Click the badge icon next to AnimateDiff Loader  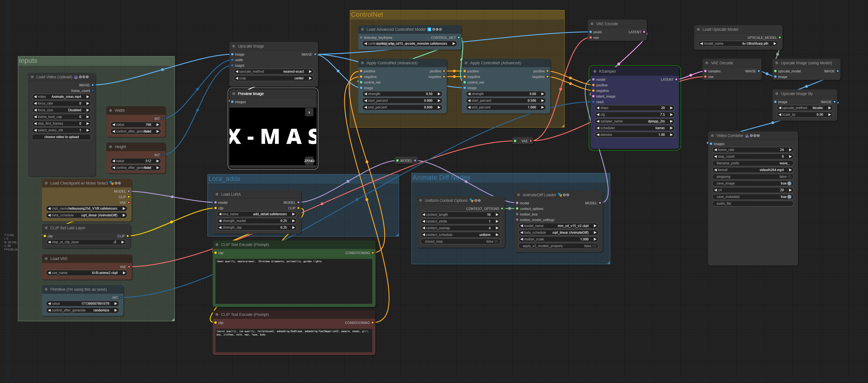click(x=560, y=195)
